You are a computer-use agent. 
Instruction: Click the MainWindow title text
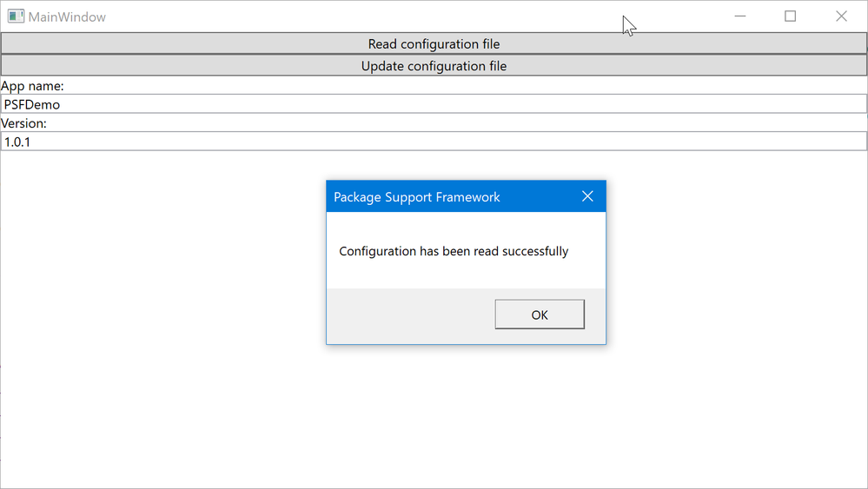(x=67, y=17)
